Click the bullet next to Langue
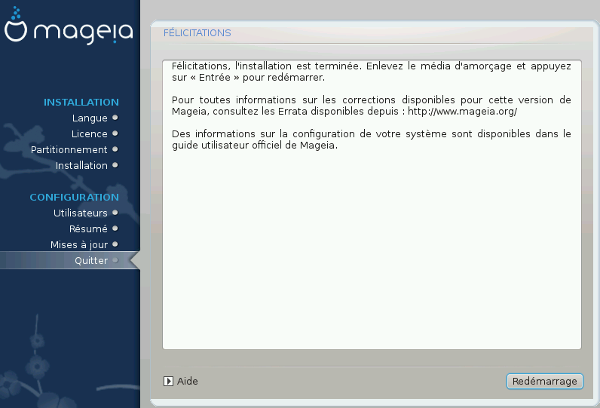The image size is (600, 408). point(115,118)
